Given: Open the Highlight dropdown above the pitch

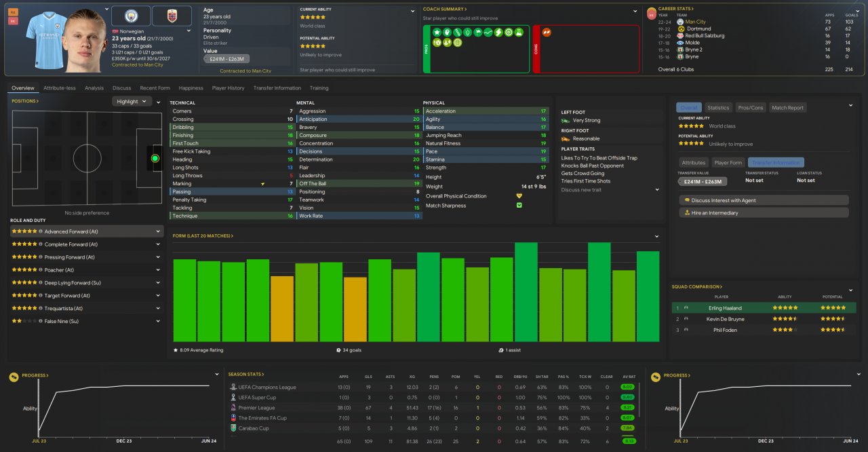Looking at the screenshot, I should (132, 102).
